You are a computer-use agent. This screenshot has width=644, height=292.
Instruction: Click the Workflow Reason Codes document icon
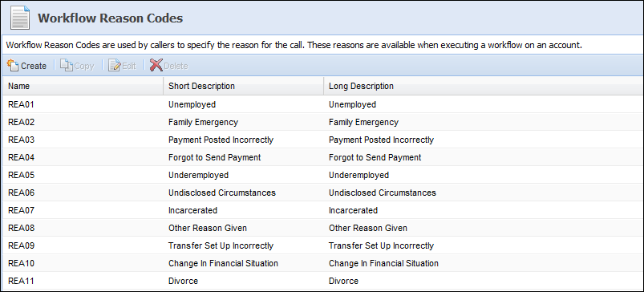pyautogui.click(x=19, y=18)
